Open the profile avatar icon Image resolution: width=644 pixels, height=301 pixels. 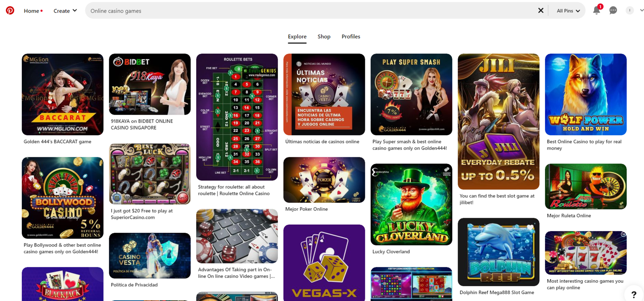point(629,11)
